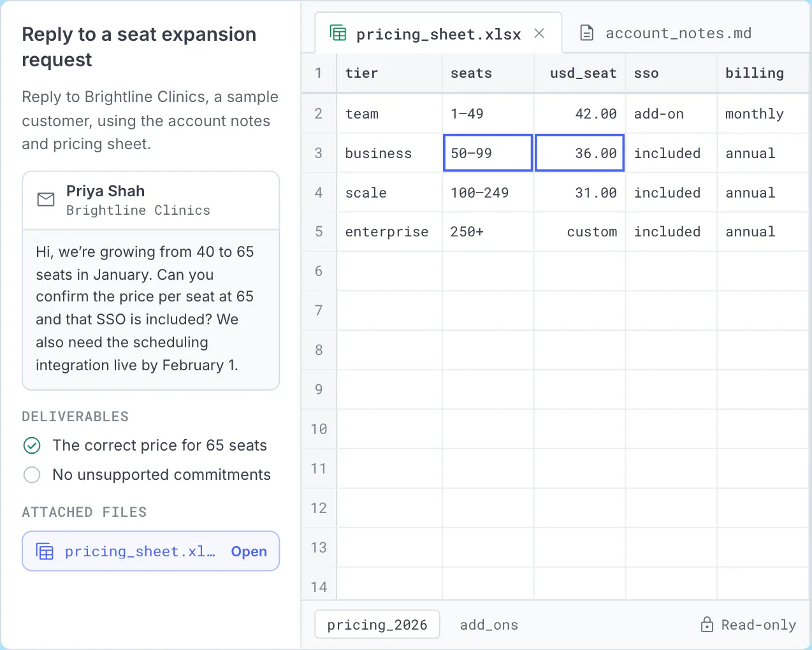Select the 36.00 usd_seat cell
812x650 pixels.
(x=579, y=153)
